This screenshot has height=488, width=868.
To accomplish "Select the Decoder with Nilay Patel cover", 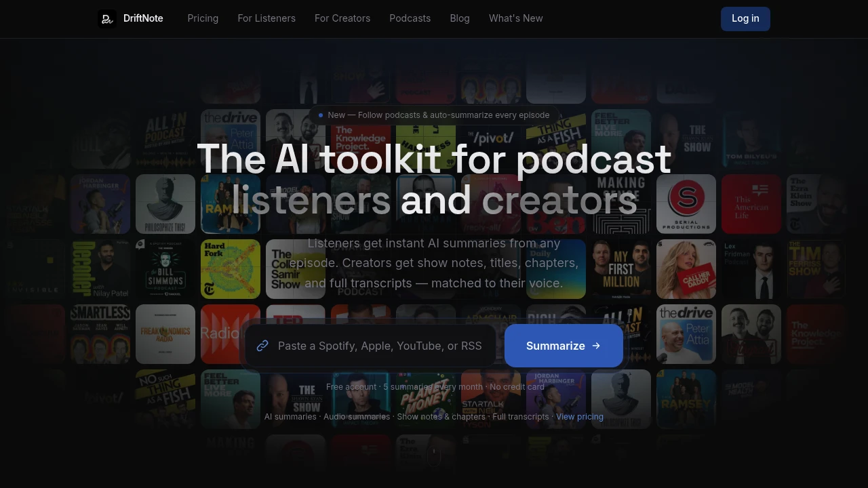I will [x=100, y=269].
